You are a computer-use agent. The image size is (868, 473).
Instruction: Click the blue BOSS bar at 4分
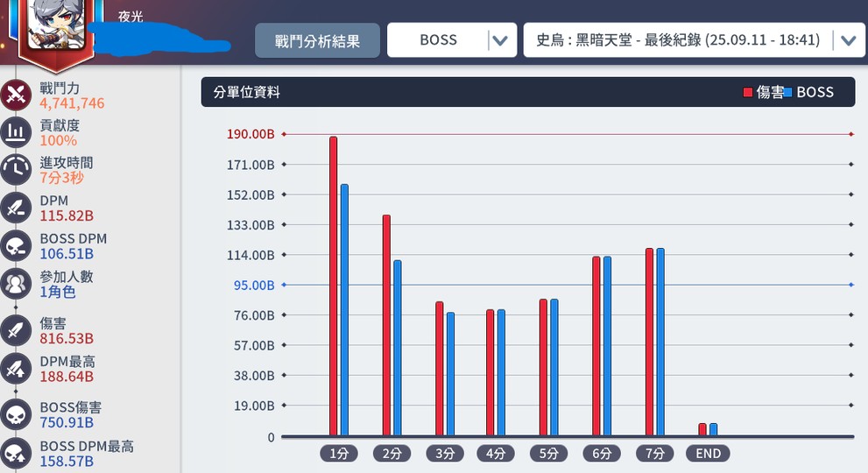click(x=501, y=373)
